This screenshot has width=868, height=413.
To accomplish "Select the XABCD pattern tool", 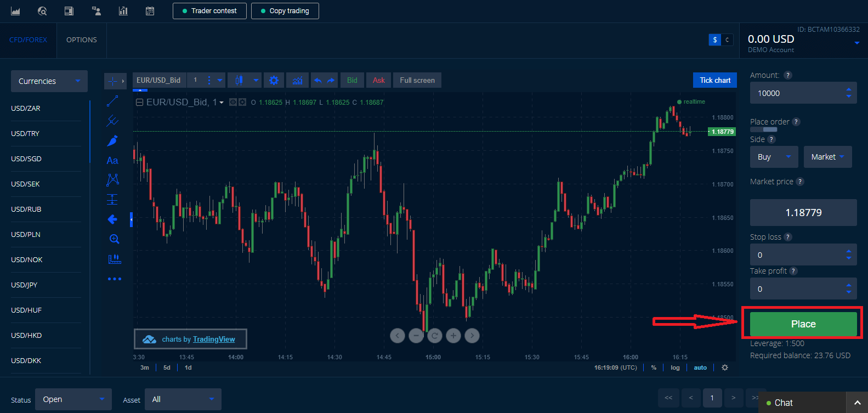I will pyautogui.click(x=112, y=180).
